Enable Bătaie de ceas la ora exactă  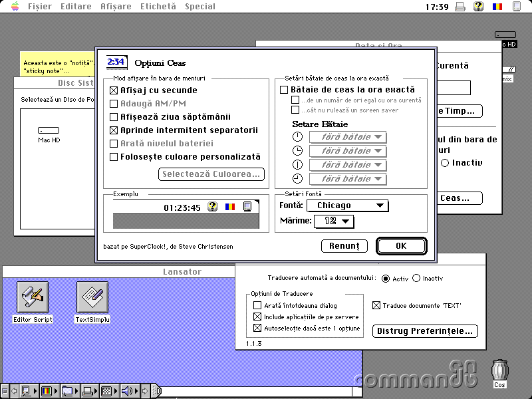[x=284, y=90]
